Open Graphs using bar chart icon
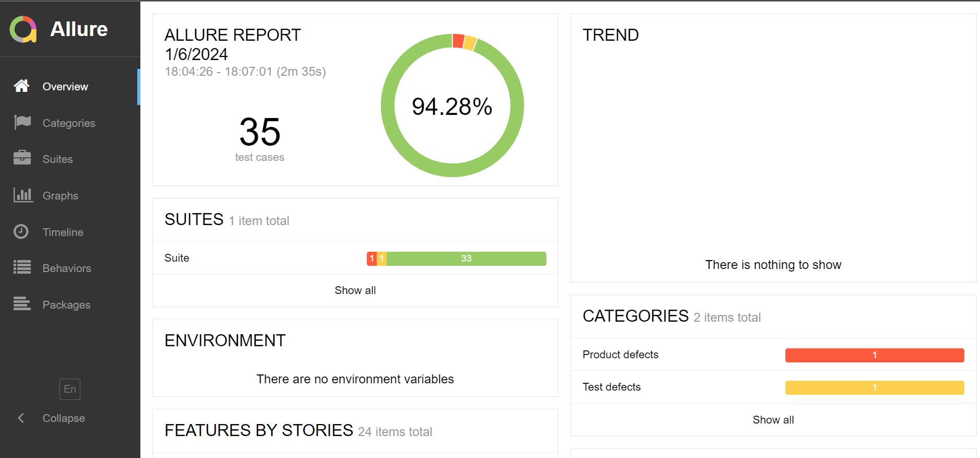The width and height of the screenshot is (980, 458). [22, 195]
